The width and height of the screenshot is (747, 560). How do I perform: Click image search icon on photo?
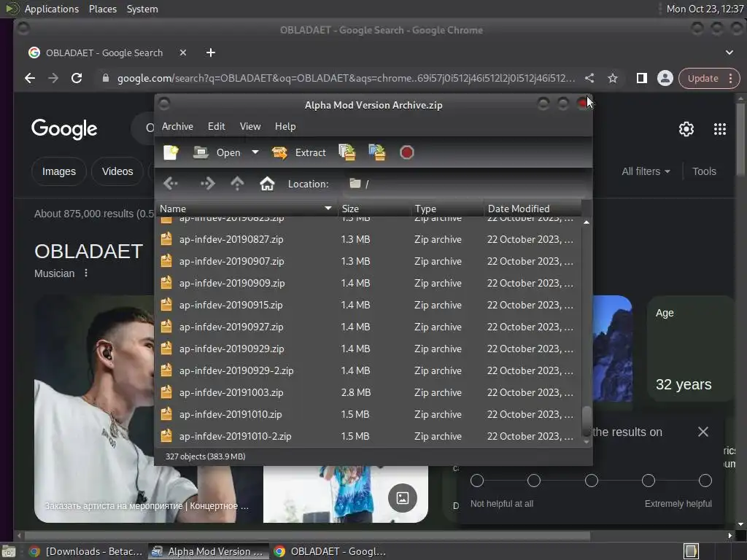pyautogui.click(x=403, y=498)
